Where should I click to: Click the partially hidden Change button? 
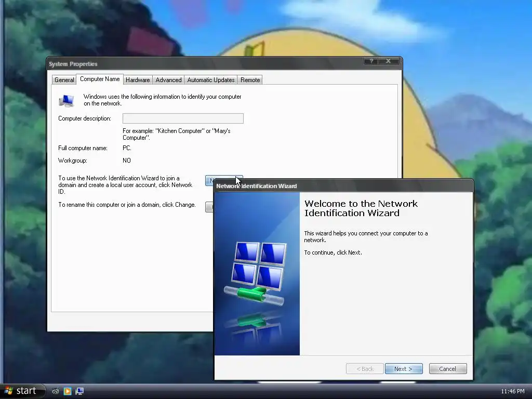point(209,207)
